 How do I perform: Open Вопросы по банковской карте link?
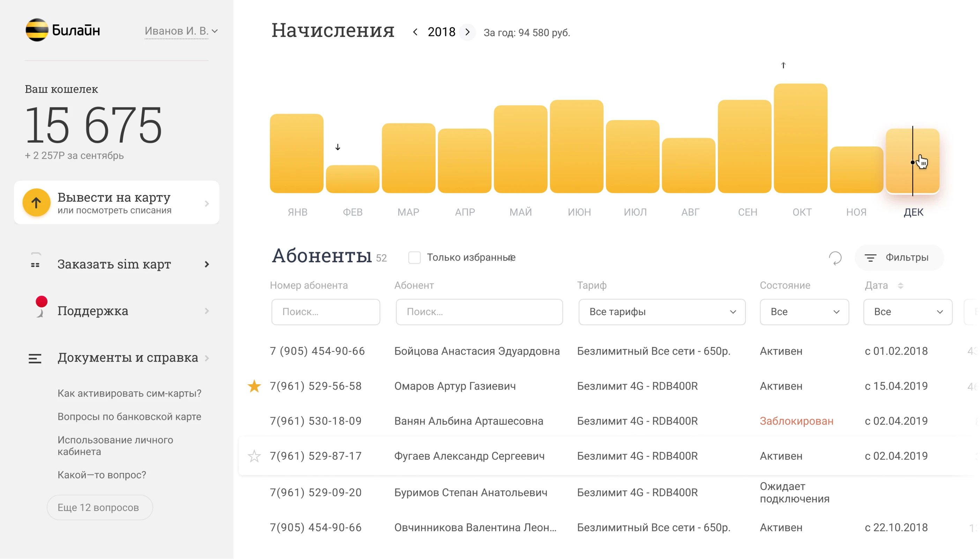tap(129, 417)
